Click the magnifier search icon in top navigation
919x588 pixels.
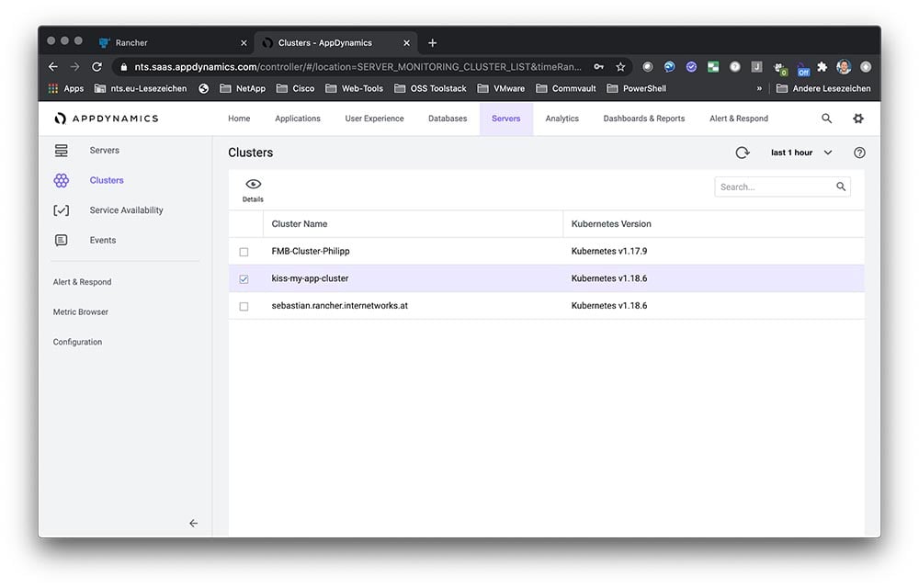[x=826, y=119]
